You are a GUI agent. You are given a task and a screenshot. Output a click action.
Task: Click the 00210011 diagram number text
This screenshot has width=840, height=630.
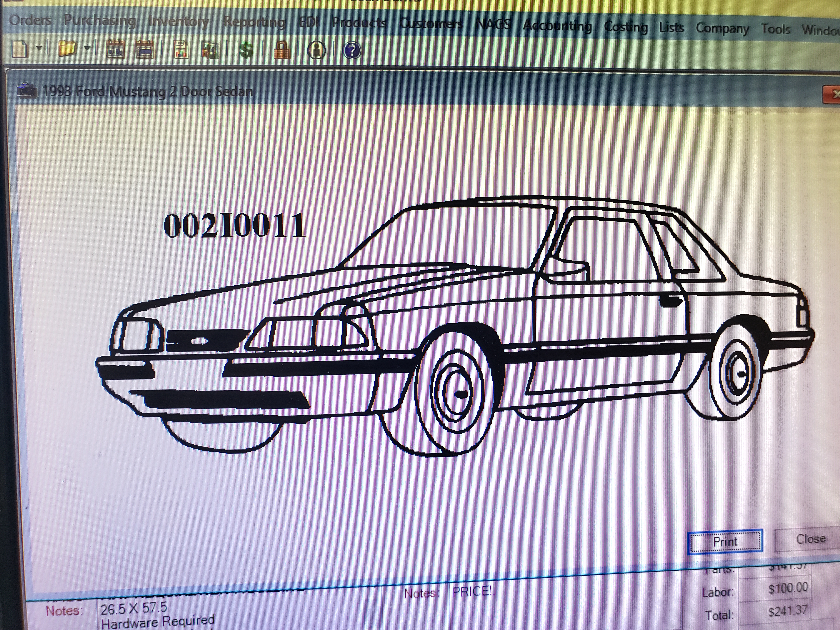tap(234, 226)
